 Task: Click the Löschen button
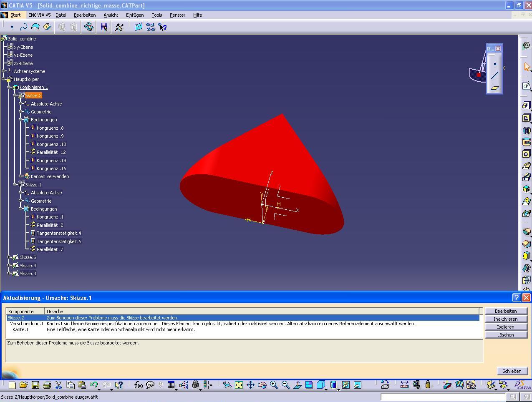[506, 335]
